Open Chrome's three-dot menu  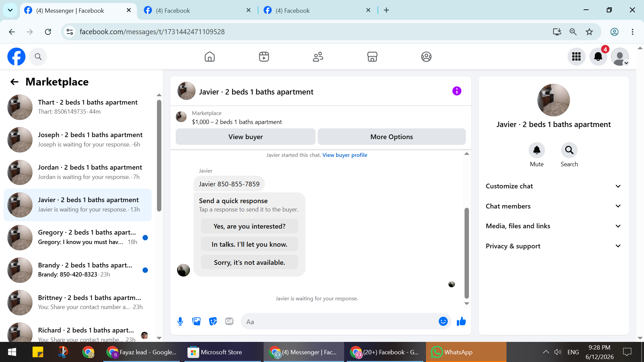[632, 32]
